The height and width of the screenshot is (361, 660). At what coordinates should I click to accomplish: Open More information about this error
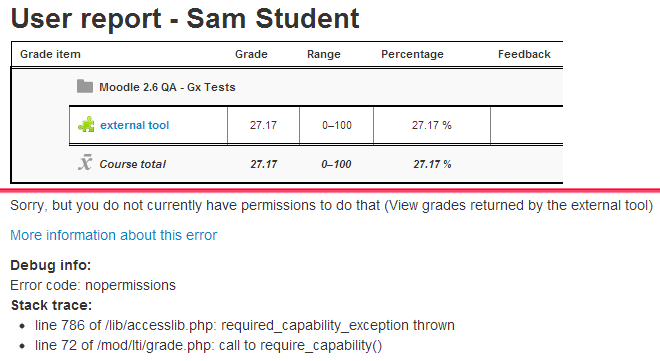pyautogui.click(x=114, y=235)
